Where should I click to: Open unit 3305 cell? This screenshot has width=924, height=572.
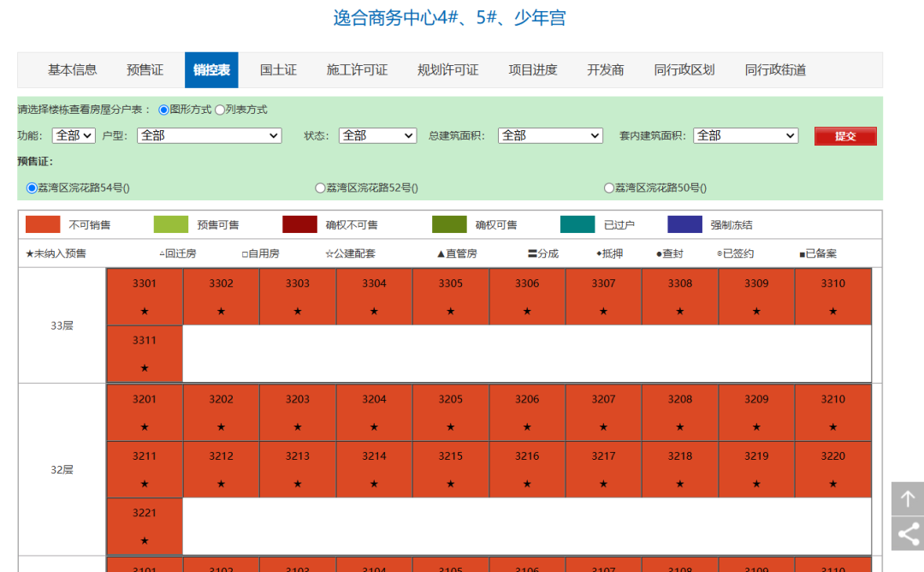(x=451, y=296)
